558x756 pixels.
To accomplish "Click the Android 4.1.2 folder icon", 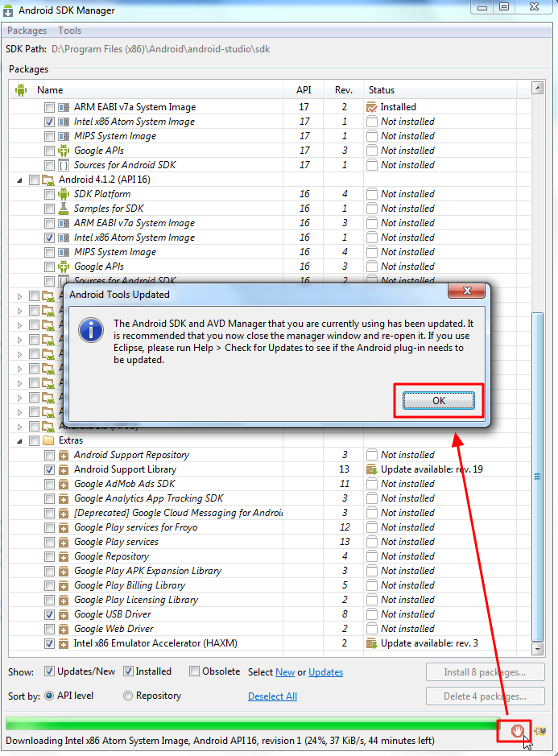I will [48, 180].
